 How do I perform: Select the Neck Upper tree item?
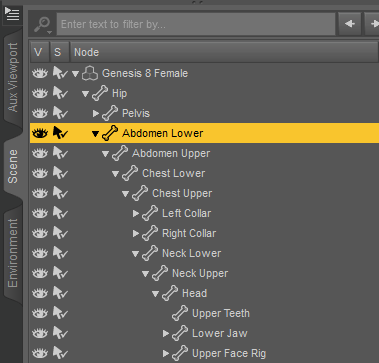click(x=200, y=273)
